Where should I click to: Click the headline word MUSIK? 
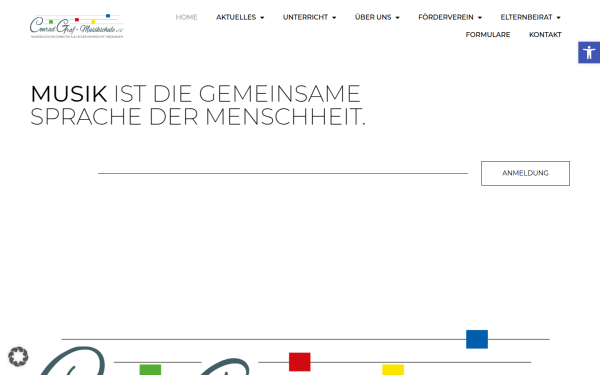tap(69, 94)
